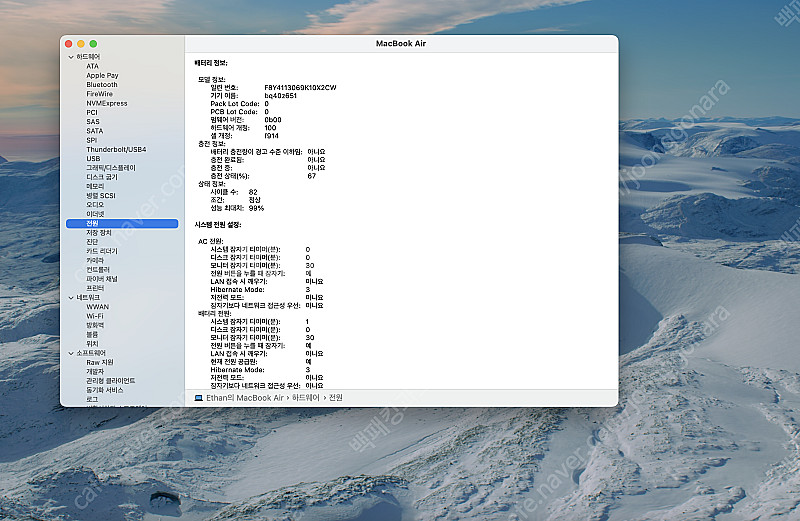Viewport: 800px width, 521px height.
Task: Select WWAN under 네트워크
Action: click(97, 307)
